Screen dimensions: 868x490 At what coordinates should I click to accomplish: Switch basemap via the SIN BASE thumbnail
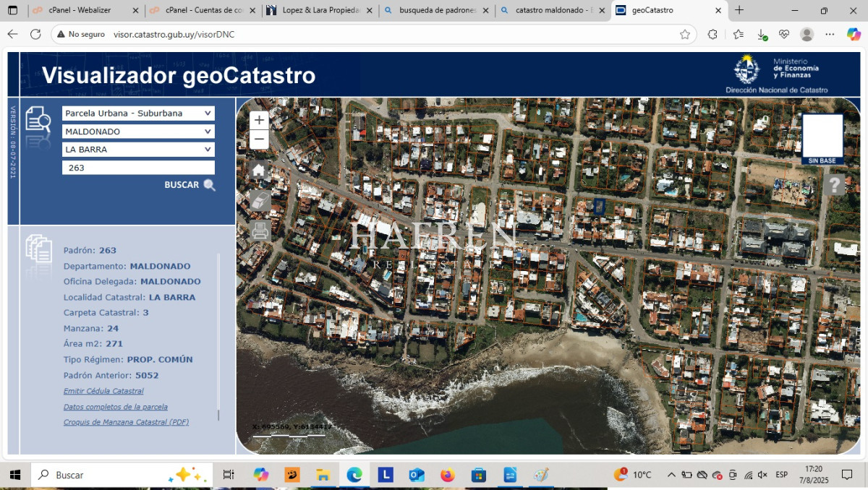[x=822, y=134]
